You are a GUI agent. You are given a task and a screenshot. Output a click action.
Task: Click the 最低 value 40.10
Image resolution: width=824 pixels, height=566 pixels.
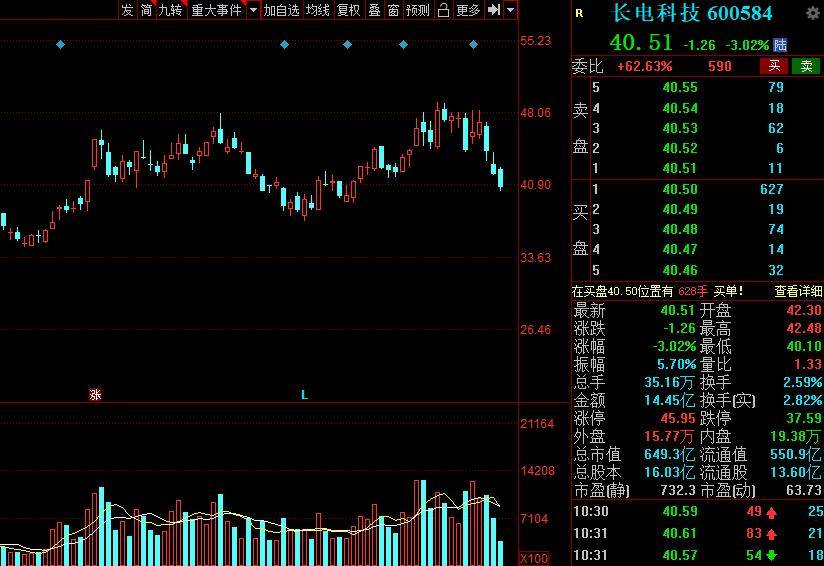pyautogui.click(x=804, y=346)
